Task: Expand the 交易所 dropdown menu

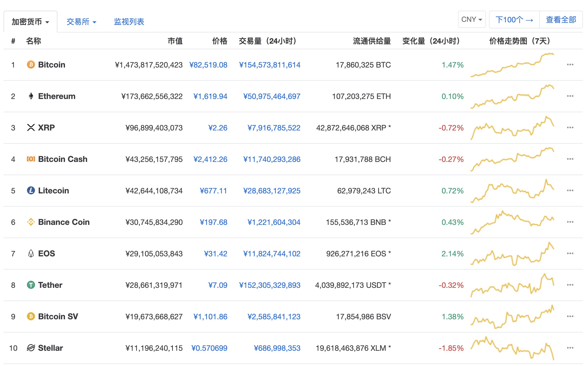Action: (x=81, y=22)
